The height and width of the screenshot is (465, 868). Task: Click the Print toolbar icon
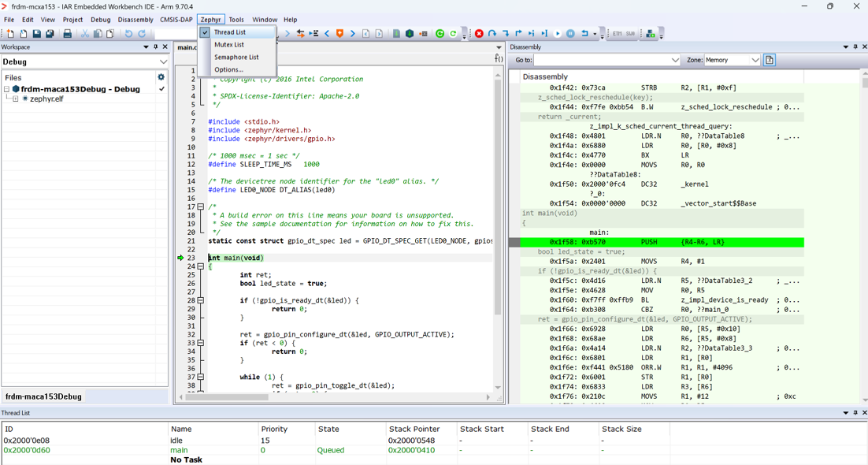tap(68, 34)
